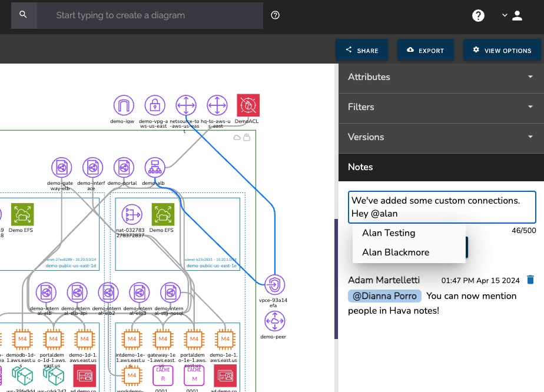The image size is (544, 392).
Task: Select the DemoACL firewall icon
Action: (248, 106)
